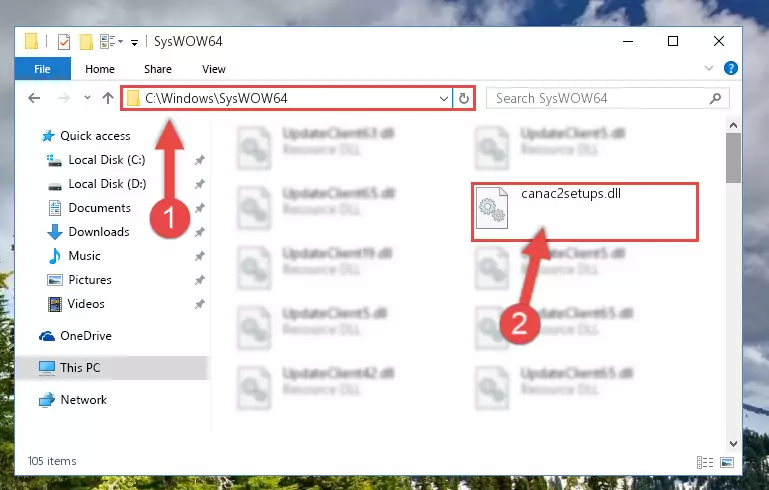Click pin icon next to Local Disk (D:)
Screen dimensions: 769x490
click(199, 184)
